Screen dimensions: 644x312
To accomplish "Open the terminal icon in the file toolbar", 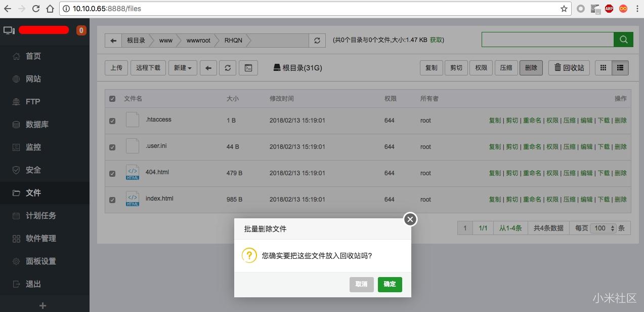I will click(248, 67).
